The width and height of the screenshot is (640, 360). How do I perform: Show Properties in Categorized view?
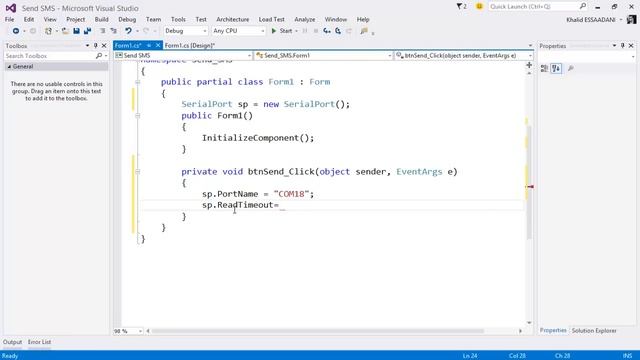(x=544, y=69)
